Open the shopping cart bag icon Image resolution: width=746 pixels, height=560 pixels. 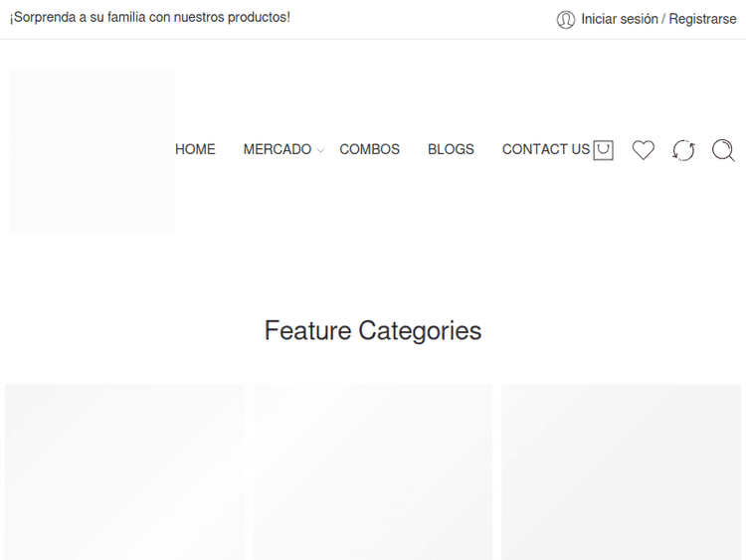[603, 150]
